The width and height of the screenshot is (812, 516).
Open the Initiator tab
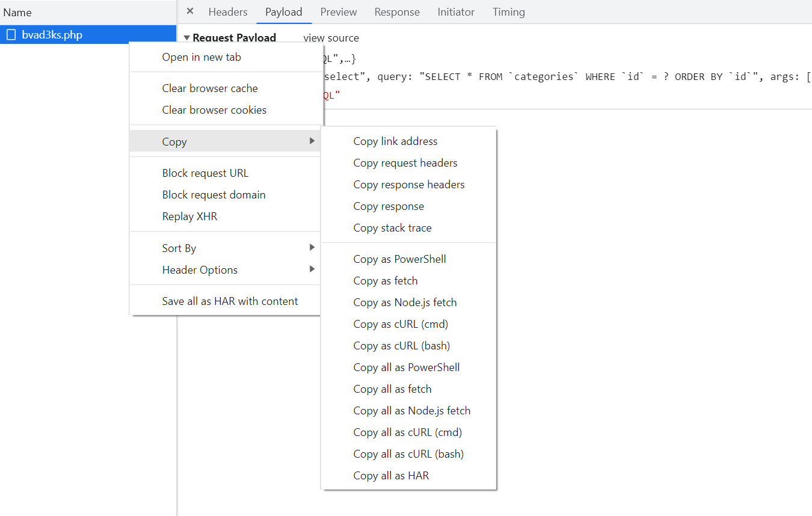pos(456,12)
